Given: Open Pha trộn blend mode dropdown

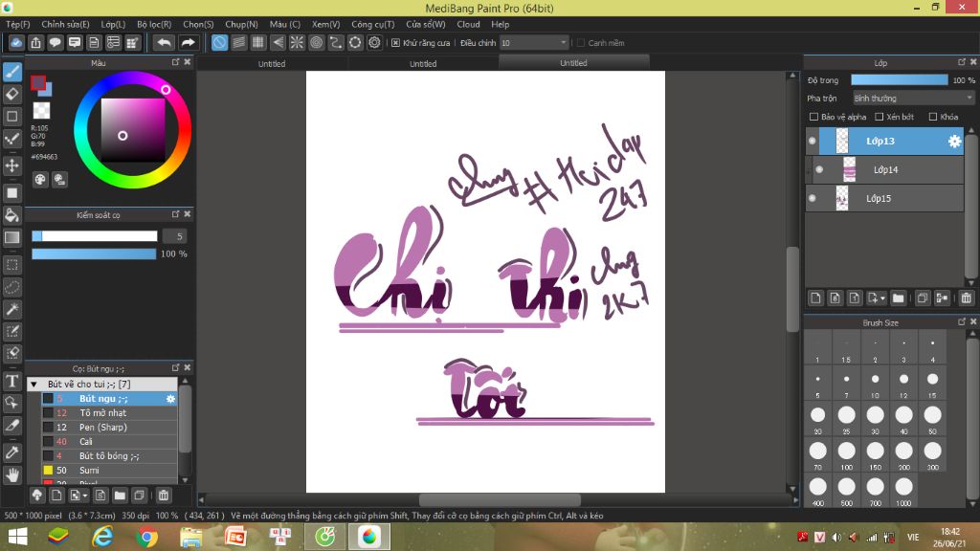Looking at the screenshot, I should coord(913,99).
